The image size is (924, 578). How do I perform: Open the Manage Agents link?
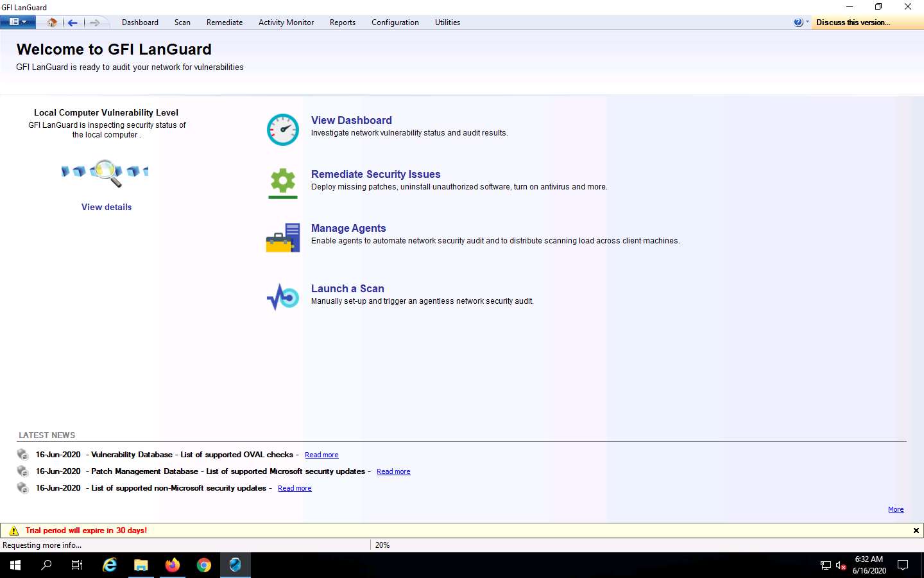(348, 228)
